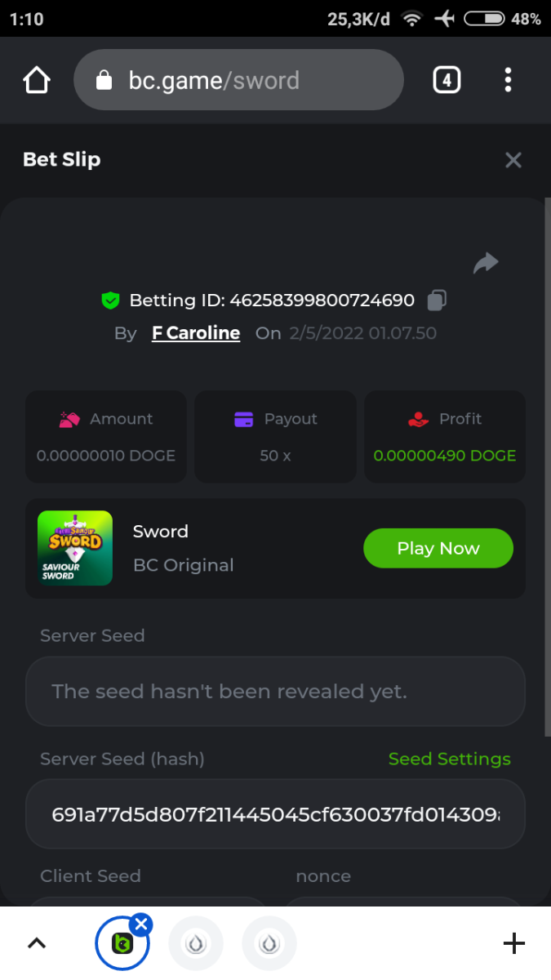Tap the share arrow icon
551x980 pixels.
point(486,263)
